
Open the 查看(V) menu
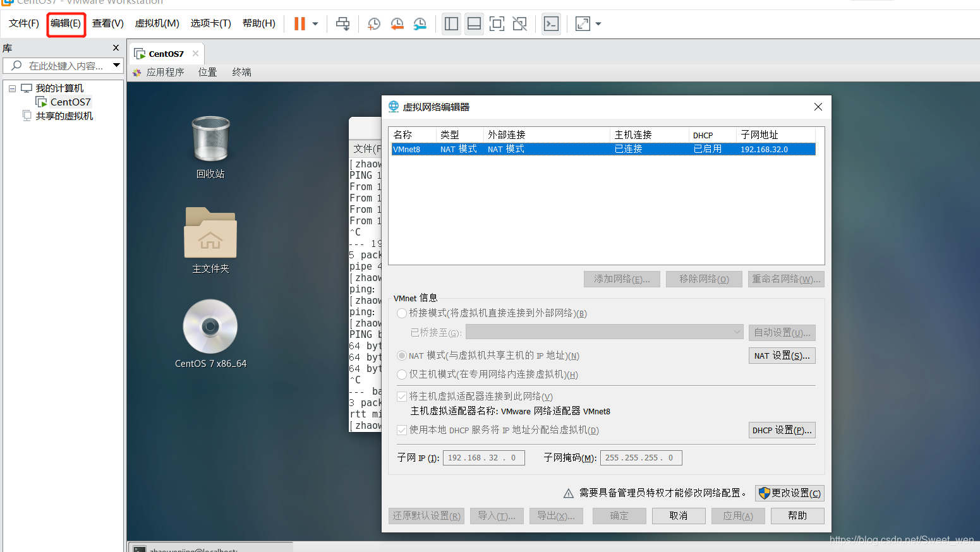pyautogui.click(x=107, y=23)
